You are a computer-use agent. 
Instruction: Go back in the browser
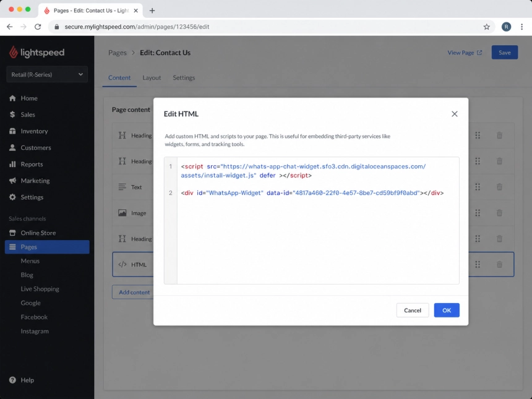tap(9, 27)
